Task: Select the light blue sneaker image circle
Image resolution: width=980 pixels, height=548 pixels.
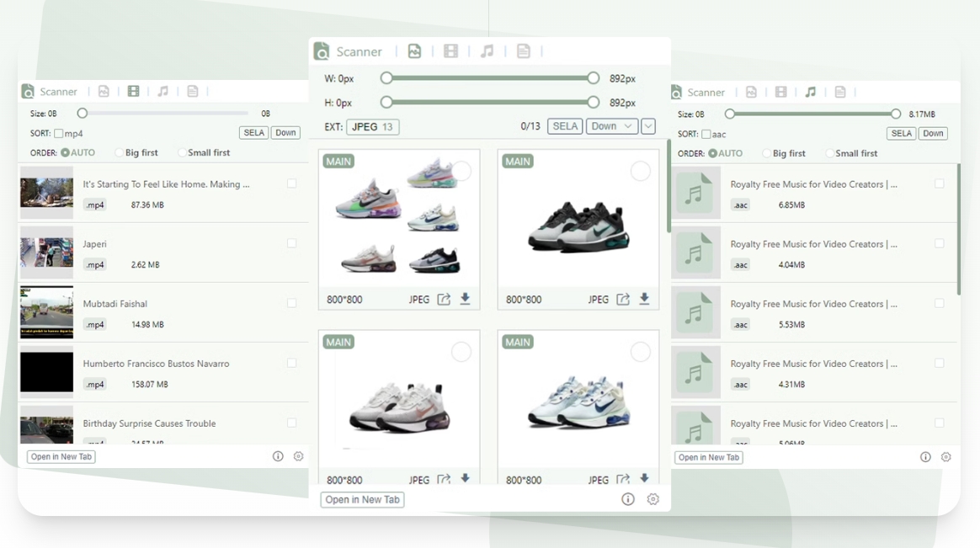Action: (640, 352)
